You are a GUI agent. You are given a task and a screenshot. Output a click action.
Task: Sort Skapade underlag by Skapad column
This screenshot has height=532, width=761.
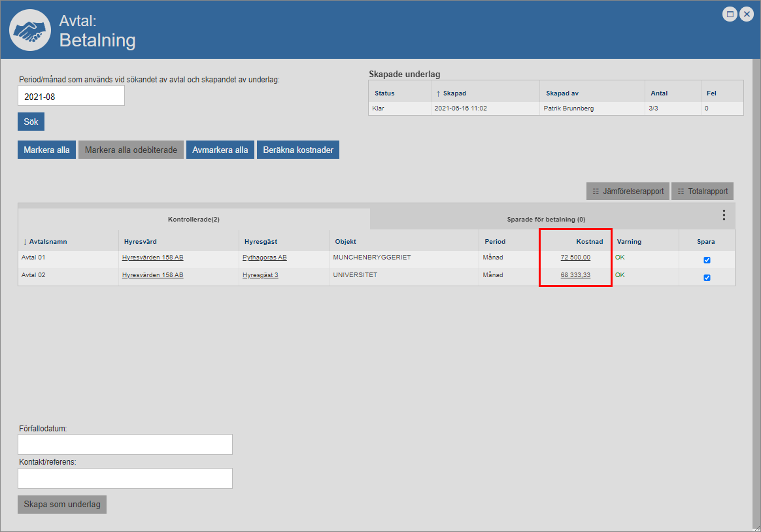point(454,93)
